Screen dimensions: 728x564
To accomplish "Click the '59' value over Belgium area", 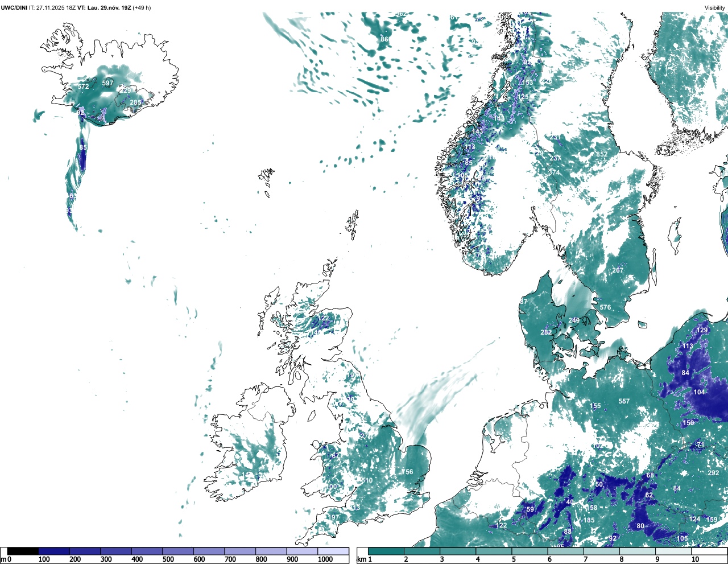I will [530, 509].
